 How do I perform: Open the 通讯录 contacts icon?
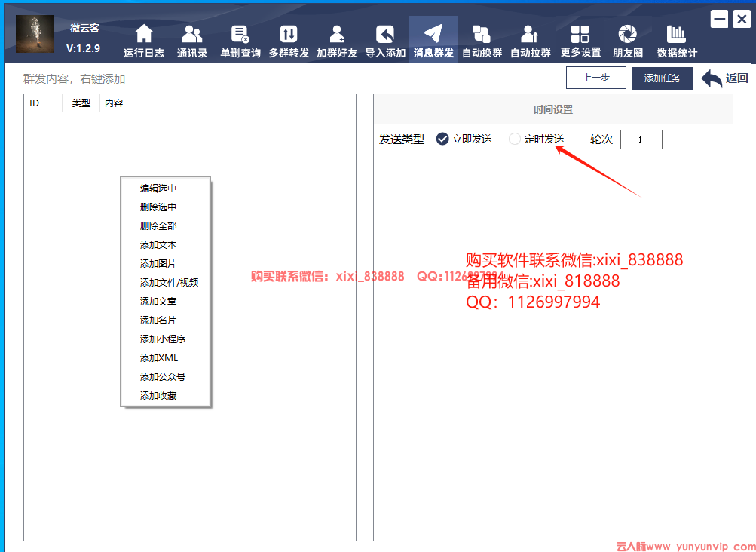coord(192,34)
